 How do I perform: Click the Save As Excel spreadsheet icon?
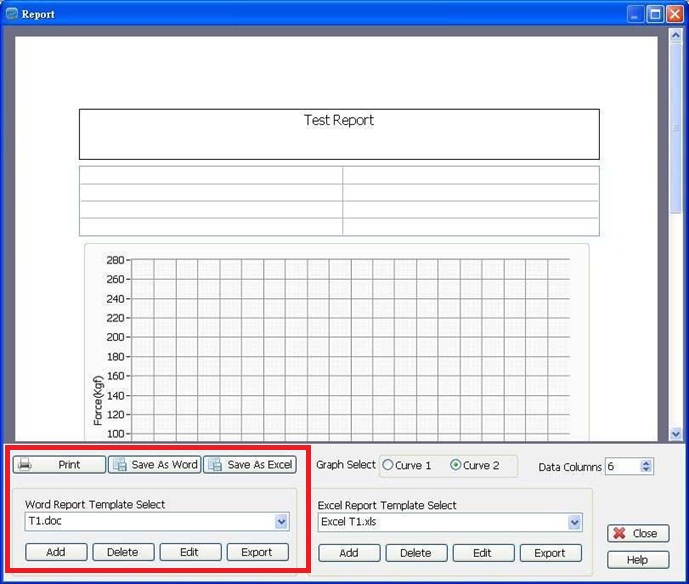click(215, 464)
